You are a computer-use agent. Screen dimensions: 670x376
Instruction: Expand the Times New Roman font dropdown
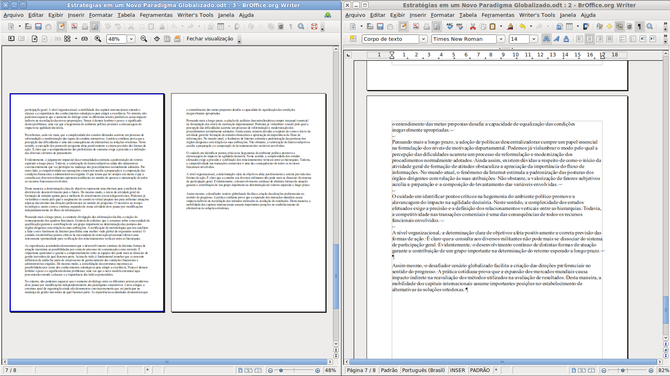(x=501, y=39)
